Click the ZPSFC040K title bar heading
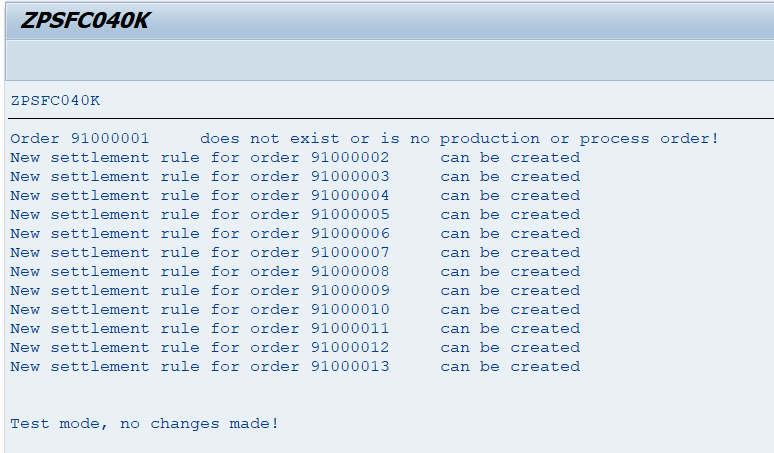This screenshot has width=774, height=453. pos(85,20)
